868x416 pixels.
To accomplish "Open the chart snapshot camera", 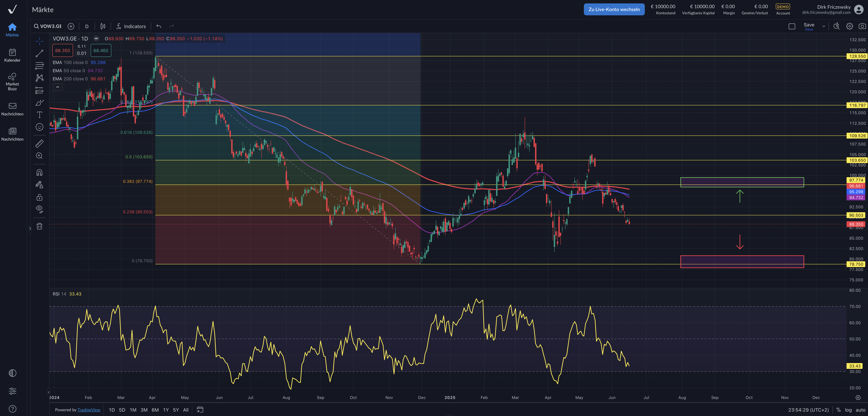I will pyautogui.click(x=862, y=26).
